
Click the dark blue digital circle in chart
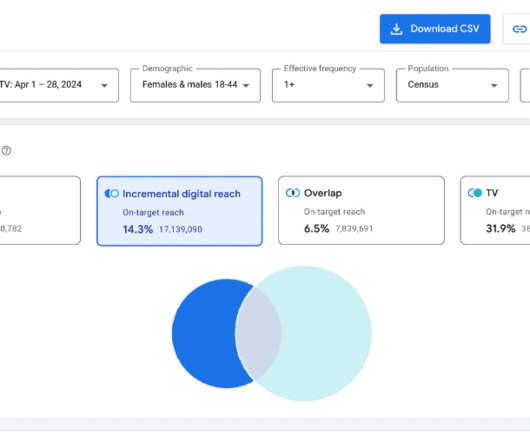coord(203,334)
